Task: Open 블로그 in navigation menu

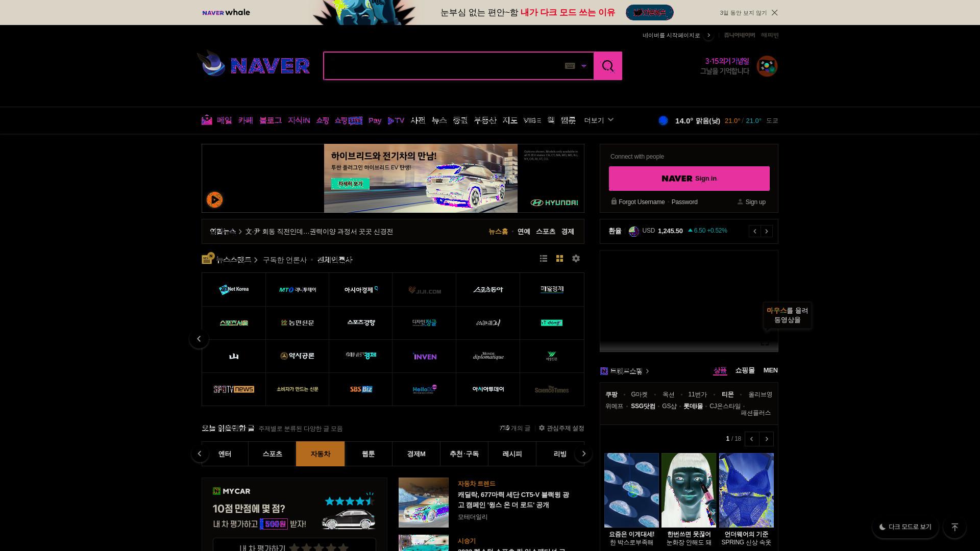Action: tap(270, 120)
